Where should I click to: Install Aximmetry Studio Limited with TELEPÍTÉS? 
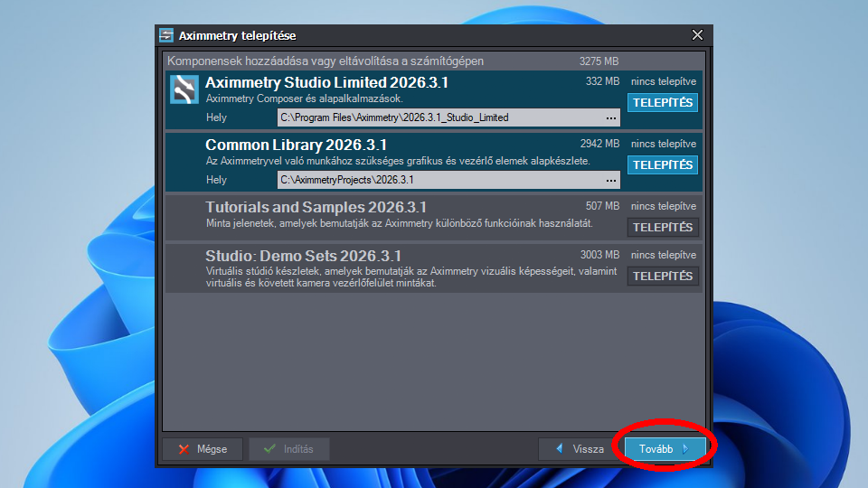[663, 102]
